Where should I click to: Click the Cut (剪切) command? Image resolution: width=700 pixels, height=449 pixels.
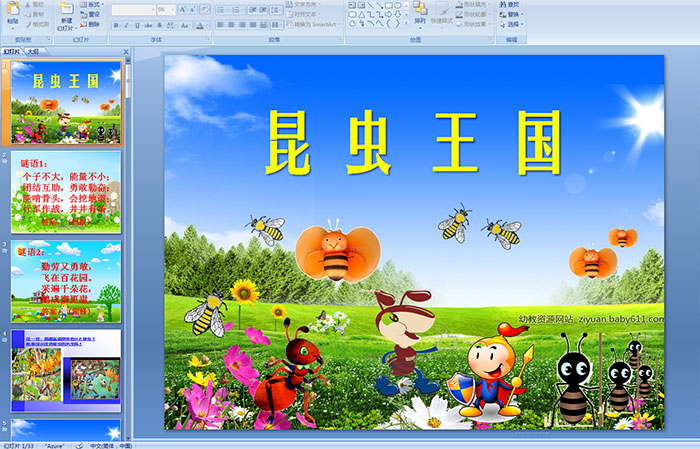tap(35, 4)
